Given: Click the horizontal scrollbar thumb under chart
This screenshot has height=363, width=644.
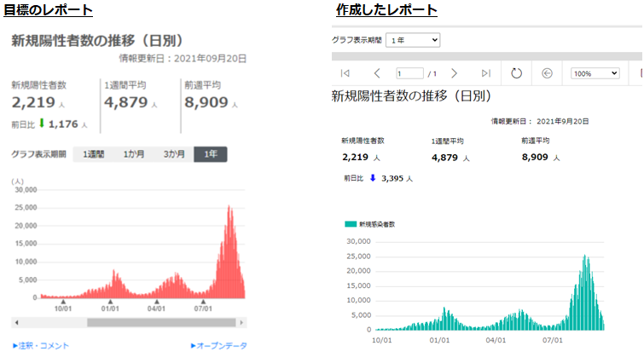Looking at the screenshot, I should [x=161, y=323].
